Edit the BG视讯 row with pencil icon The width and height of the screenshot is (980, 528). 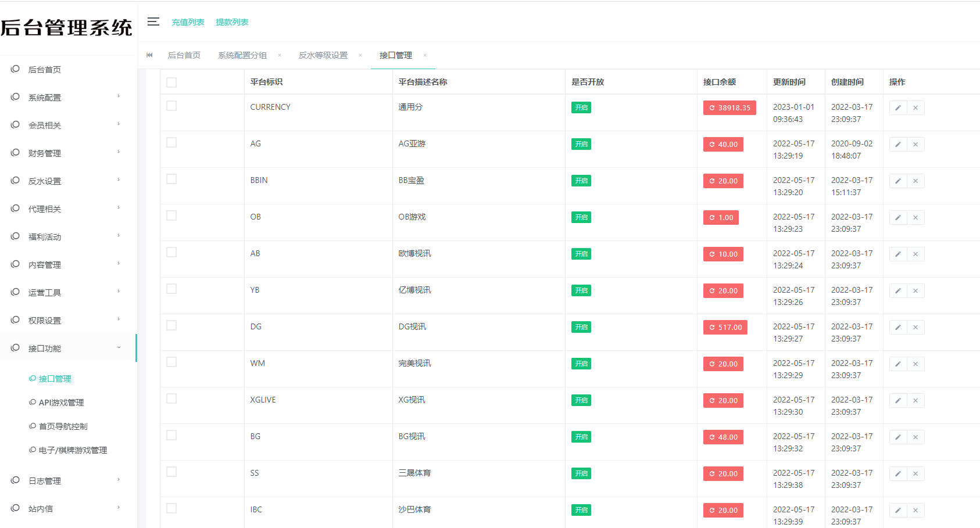(x=897, y=437)
